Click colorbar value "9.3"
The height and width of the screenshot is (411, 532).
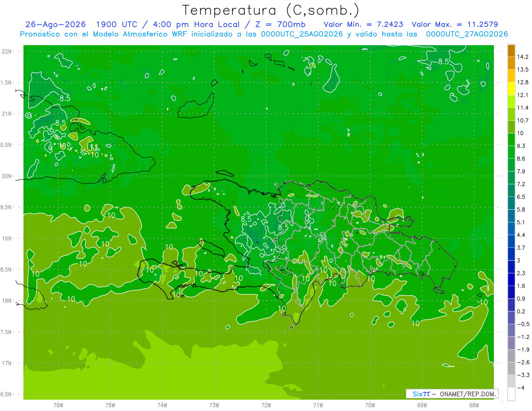[x=521, y=146]
